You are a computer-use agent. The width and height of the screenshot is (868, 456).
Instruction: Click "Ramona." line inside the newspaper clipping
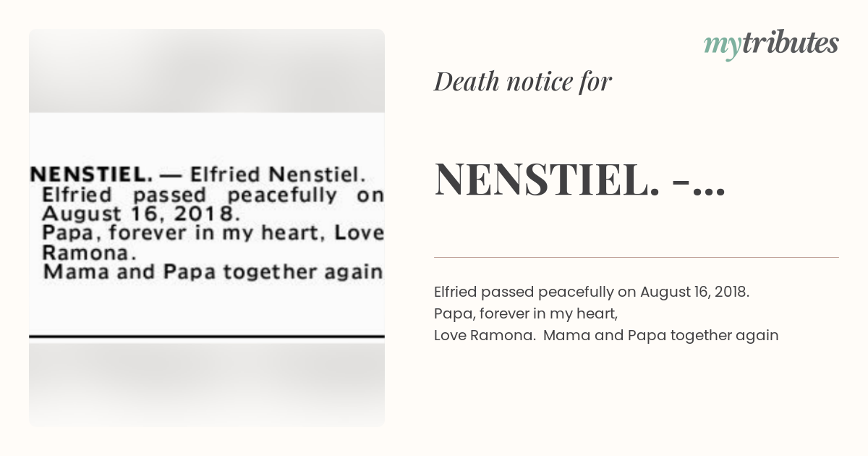(x=90, y=253)
